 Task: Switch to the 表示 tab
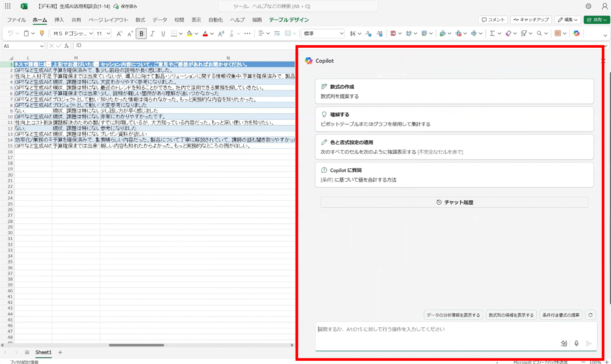click(x=196, y=20)
